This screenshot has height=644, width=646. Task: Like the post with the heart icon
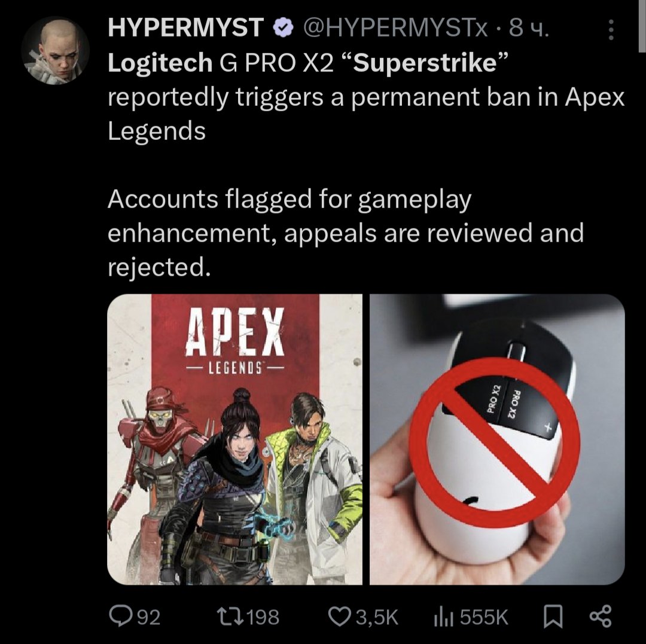(x=340, y=616)
